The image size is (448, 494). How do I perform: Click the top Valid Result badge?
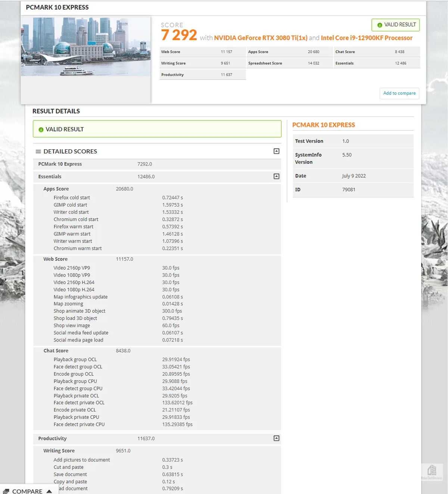[396, 25]
